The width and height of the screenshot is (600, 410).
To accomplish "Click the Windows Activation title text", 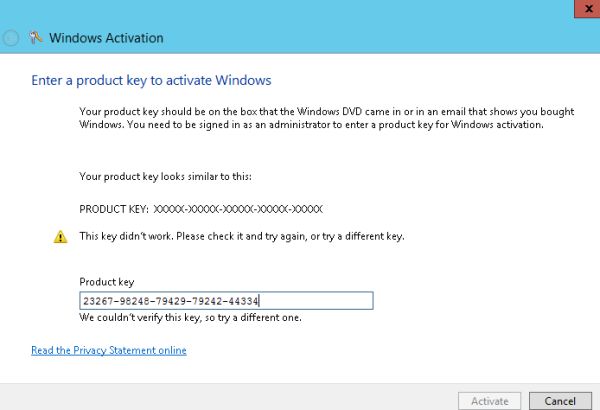I will coord(106,38).
